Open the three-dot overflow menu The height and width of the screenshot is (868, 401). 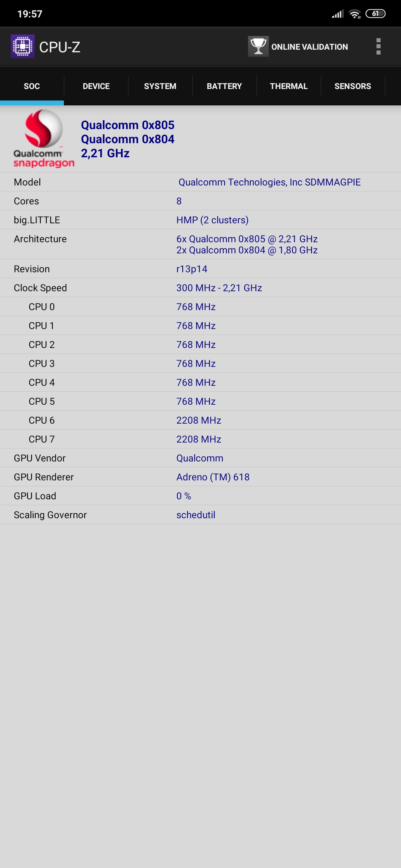click(378, 46)
